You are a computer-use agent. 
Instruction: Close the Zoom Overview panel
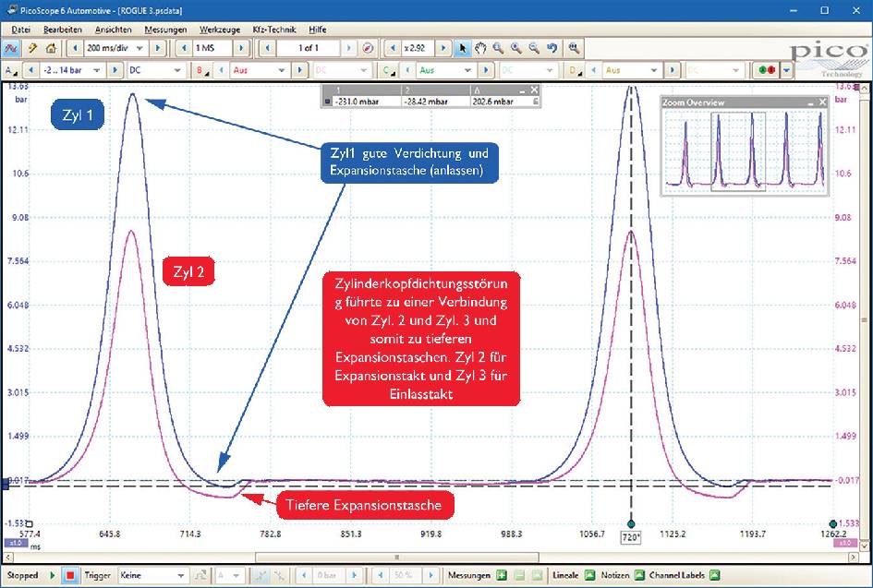tap(822, 102)
